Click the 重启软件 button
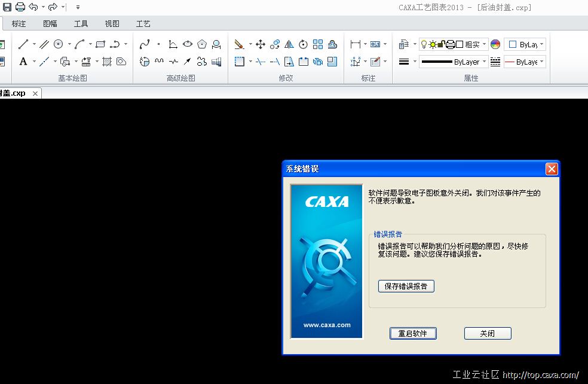588x384 pixels. [413, 333]
